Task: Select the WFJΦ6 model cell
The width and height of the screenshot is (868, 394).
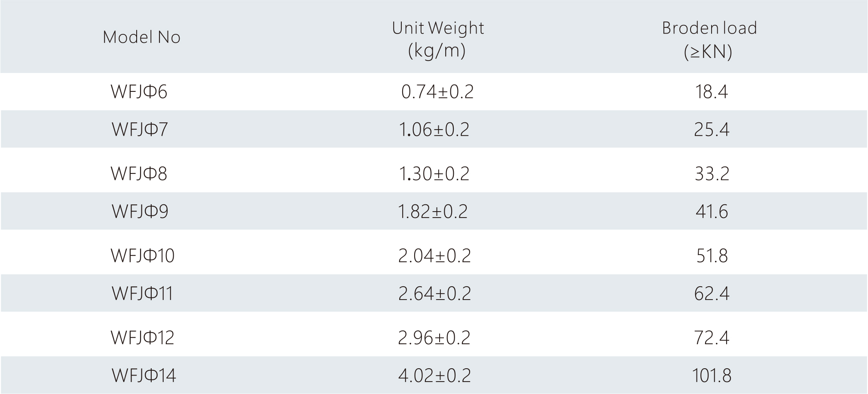Action: [139, 92]
